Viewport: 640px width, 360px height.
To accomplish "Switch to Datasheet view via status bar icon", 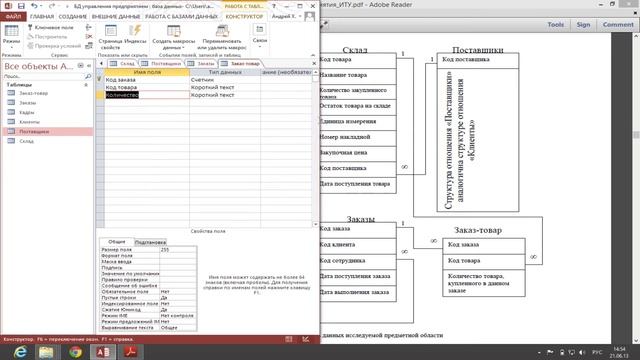I will (x=289, y=339).
